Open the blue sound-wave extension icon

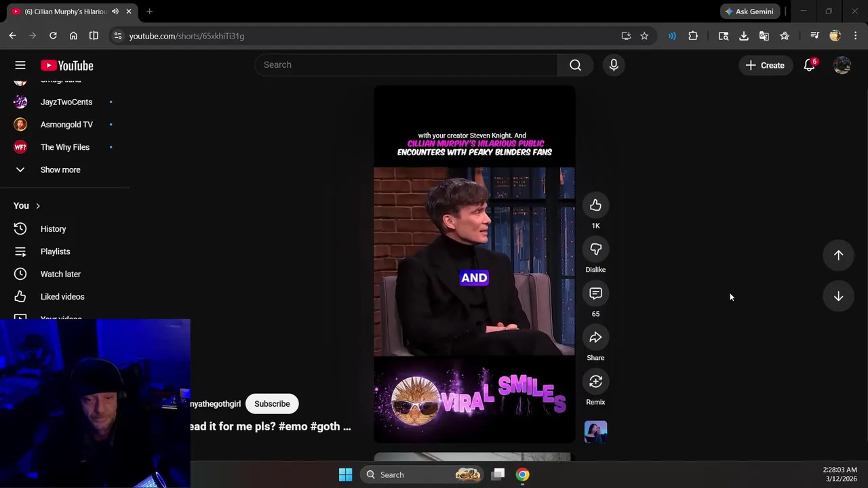click(x=672, y=36)
